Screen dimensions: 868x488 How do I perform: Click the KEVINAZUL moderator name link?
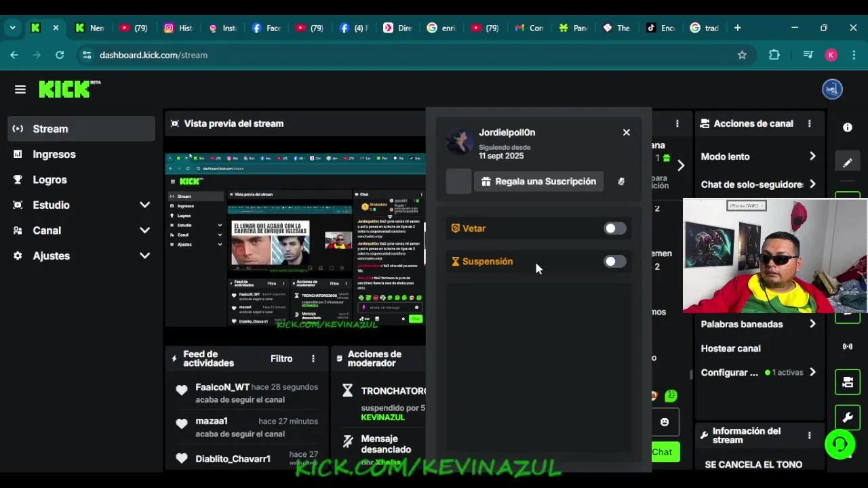pos(382,418)
